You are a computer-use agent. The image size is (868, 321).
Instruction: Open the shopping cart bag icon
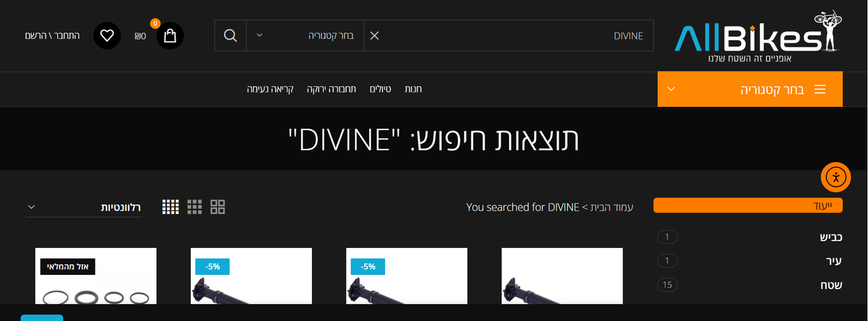170,35
